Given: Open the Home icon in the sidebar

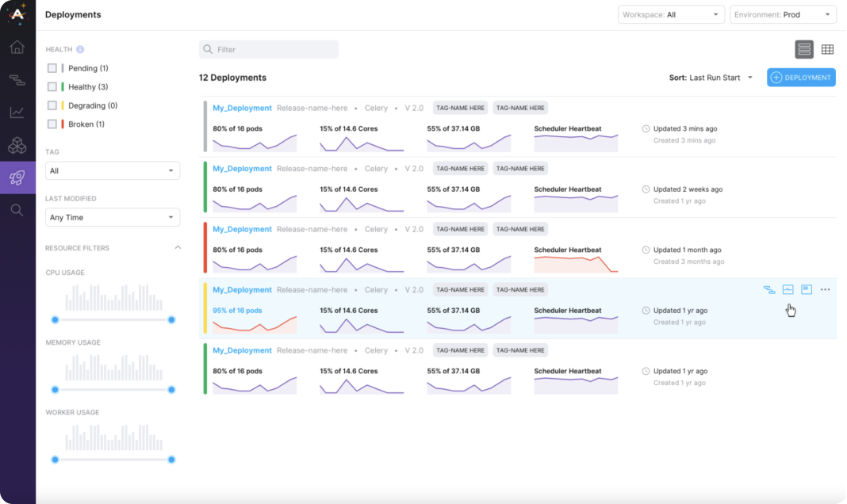Looking at the screenshot, I should (x=17, y=48).
